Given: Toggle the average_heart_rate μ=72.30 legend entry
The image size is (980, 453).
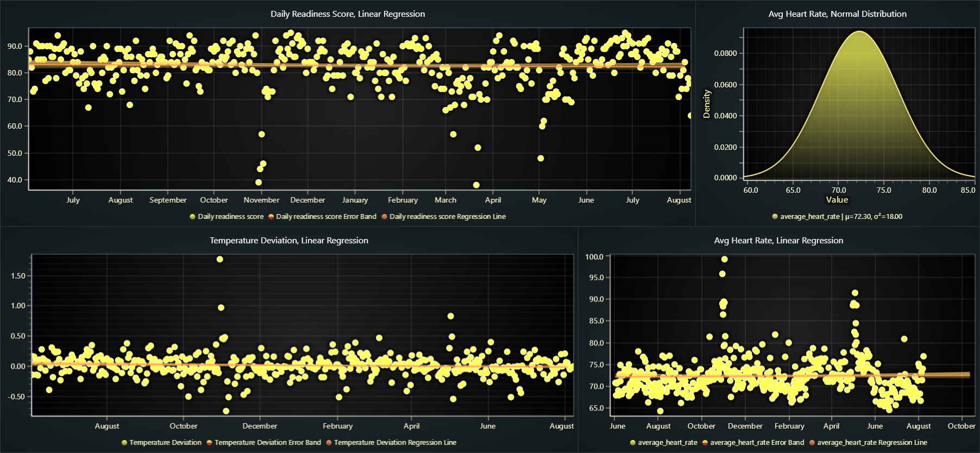Looking at the screenshot, I should [841, 217].
